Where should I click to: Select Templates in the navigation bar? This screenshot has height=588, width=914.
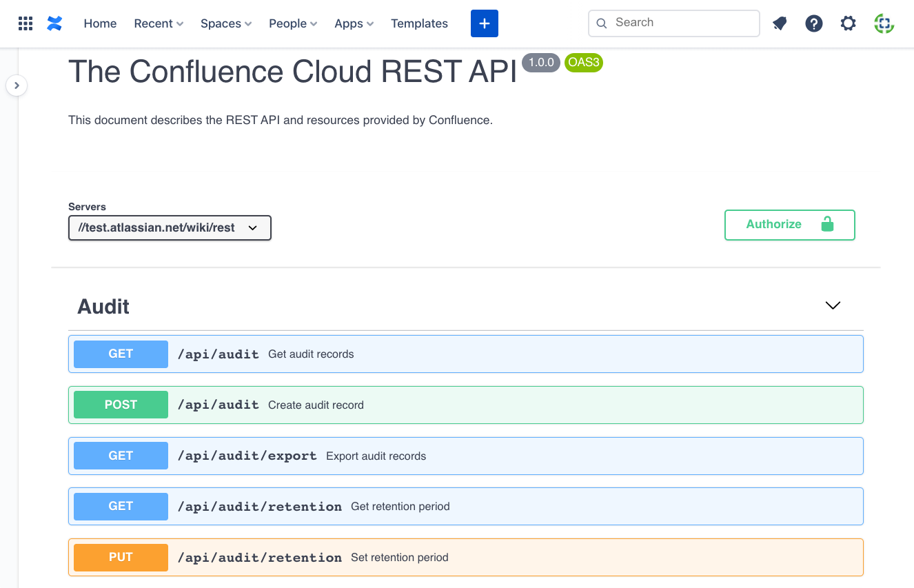point(419,23)
